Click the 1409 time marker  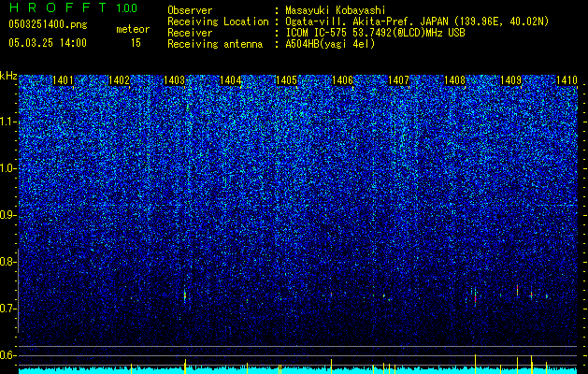(x=510, y=80)
